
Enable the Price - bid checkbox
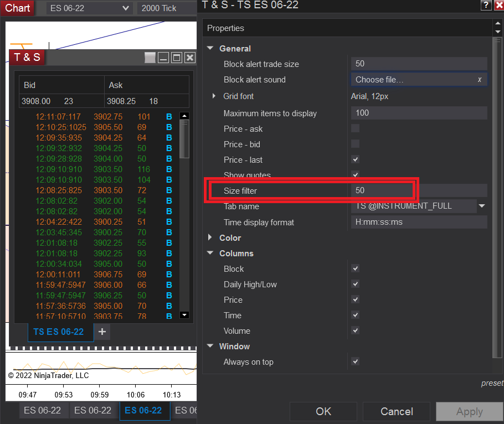tap(355, 144)
